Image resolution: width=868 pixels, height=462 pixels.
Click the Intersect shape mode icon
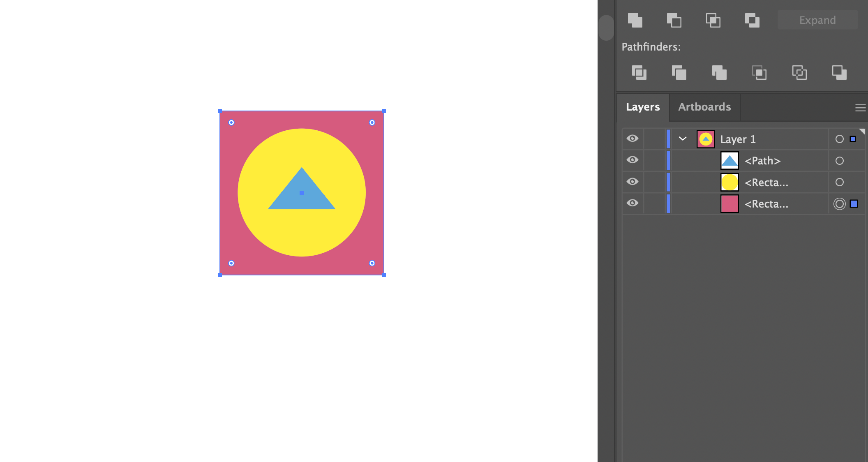(x=713, y=20)
